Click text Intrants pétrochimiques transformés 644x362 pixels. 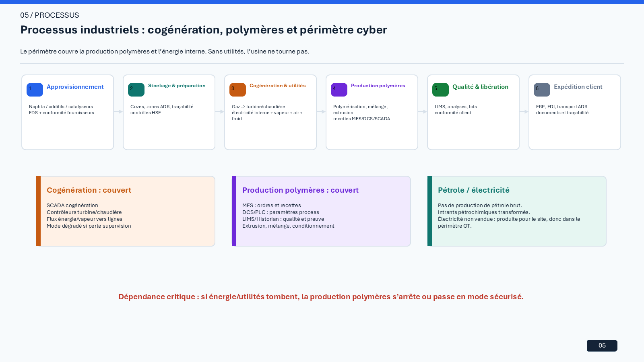[484, 212]
